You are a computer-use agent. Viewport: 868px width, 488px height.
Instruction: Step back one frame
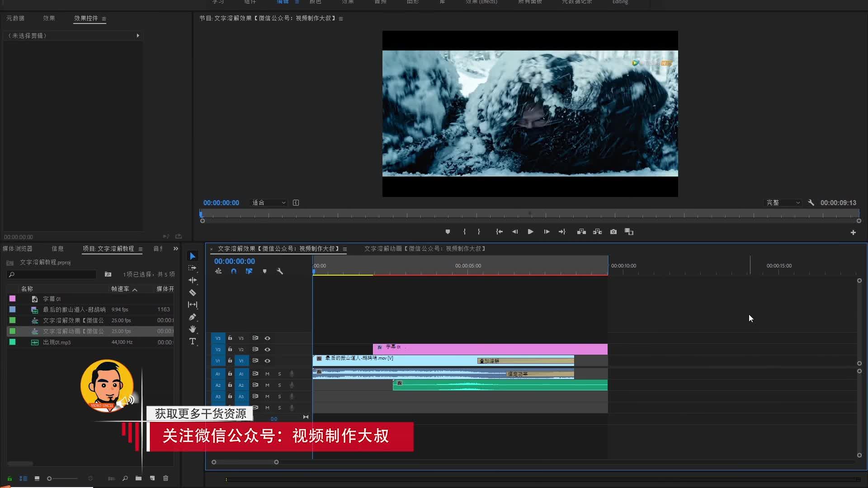[515, 232]
